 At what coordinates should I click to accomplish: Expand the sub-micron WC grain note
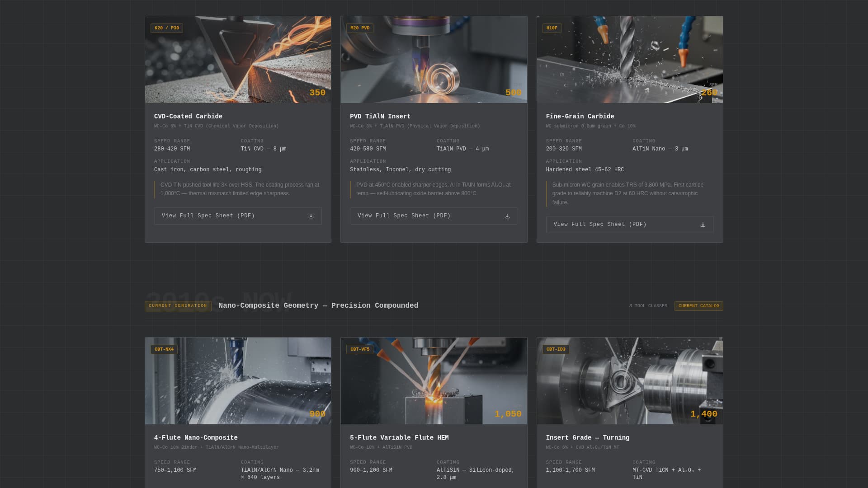[628, 193]
